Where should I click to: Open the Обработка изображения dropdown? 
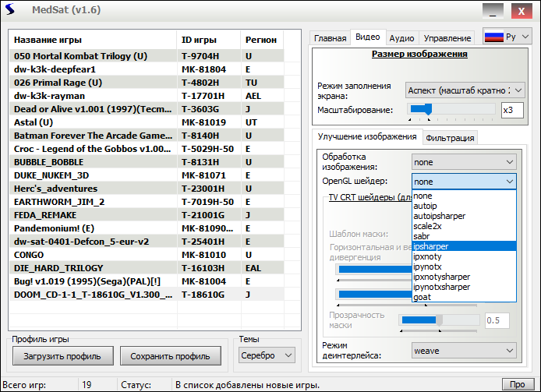pos(464,162)
